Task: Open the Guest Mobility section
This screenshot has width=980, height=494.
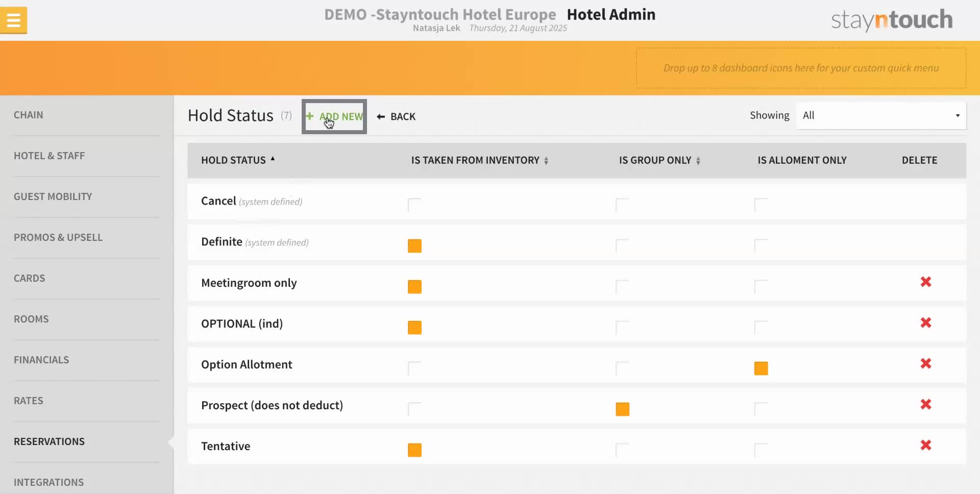Action: pos(53,196)
